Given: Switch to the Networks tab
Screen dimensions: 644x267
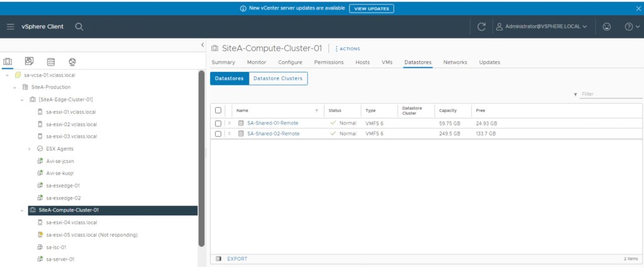Looking at the screenshot, I should pos(455,62).
